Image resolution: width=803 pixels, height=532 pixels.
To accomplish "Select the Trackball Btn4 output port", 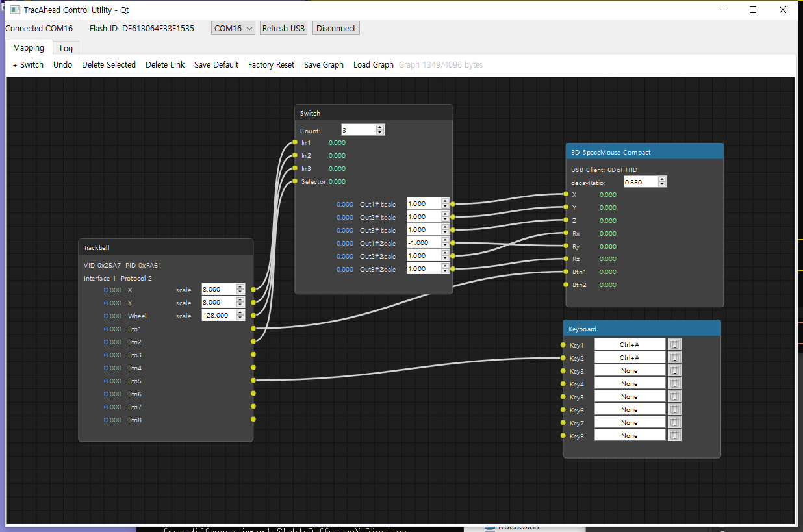I will coord(253,368).
